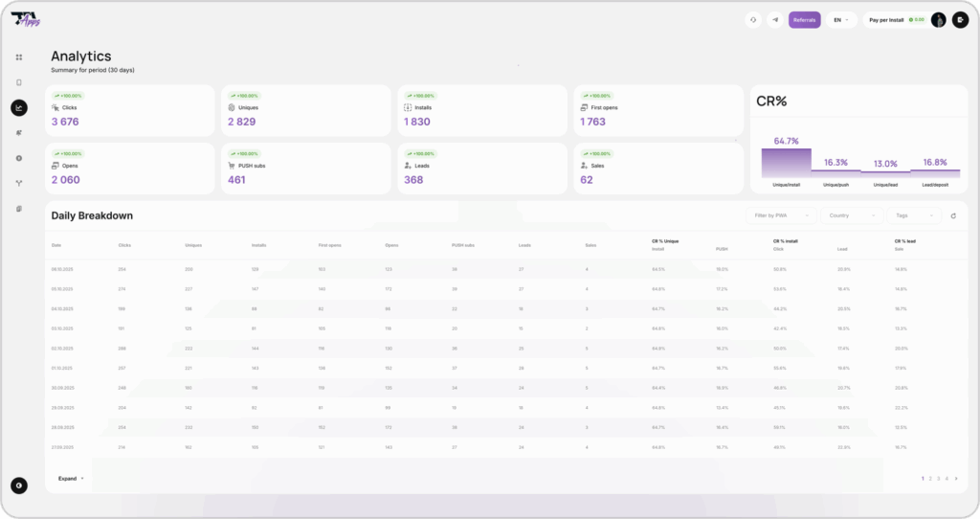Open the EN language selector

(x=840, y=19)
